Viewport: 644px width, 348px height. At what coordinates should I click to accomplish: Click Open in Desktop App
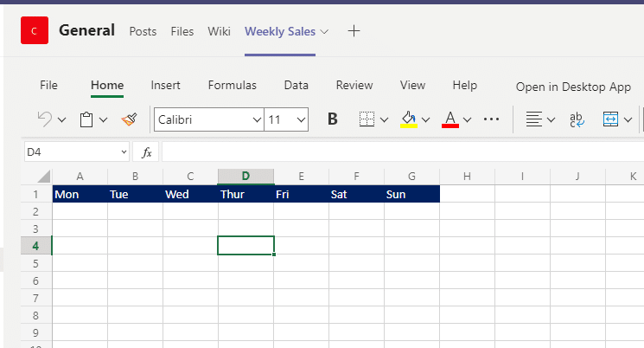[573, 87]
